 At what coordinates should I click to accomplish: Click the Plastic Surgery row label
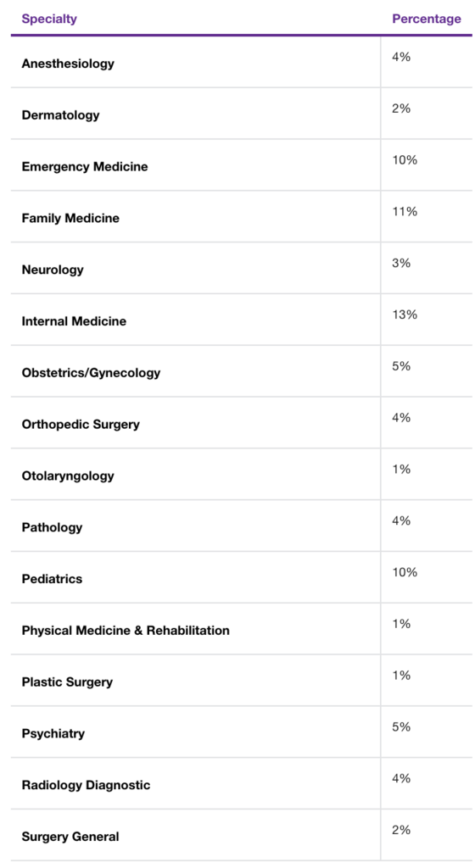pyautogui.click(x=67, y=682)
